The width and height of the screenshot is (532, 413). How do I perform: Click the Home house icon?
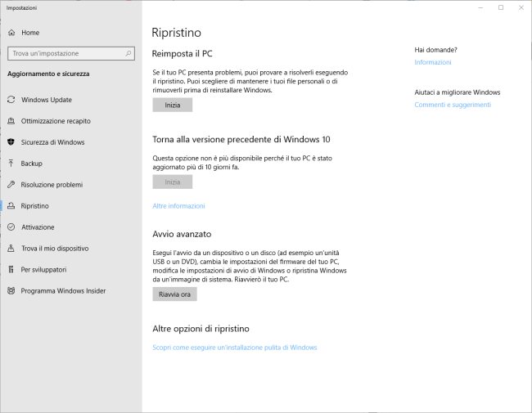(x=11, y=33)
